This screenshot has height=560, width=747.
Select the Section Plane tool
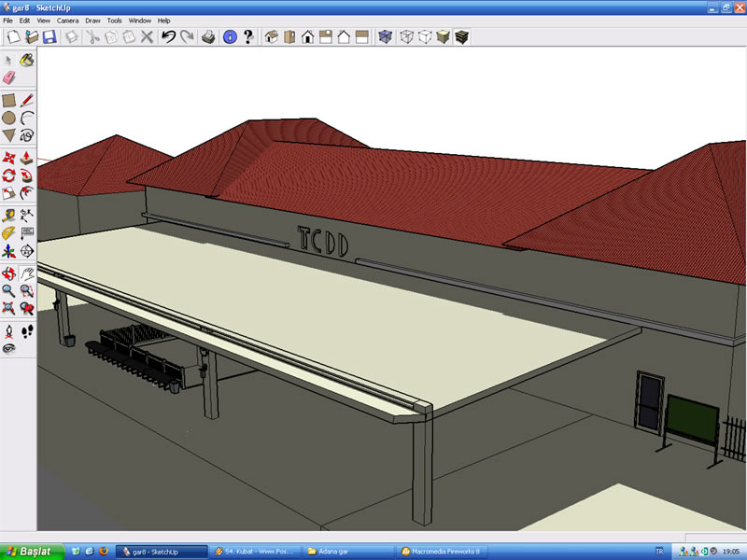point(27,250)
